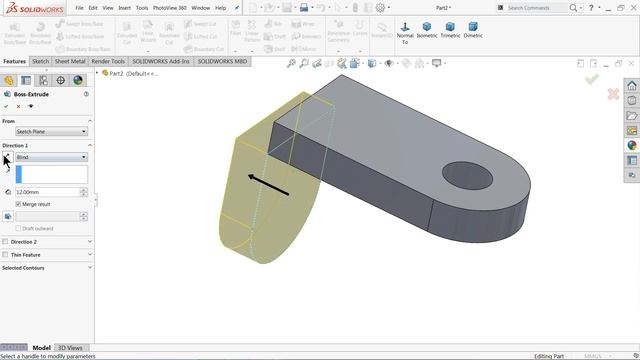Open the Display Style cube icon

372,63
